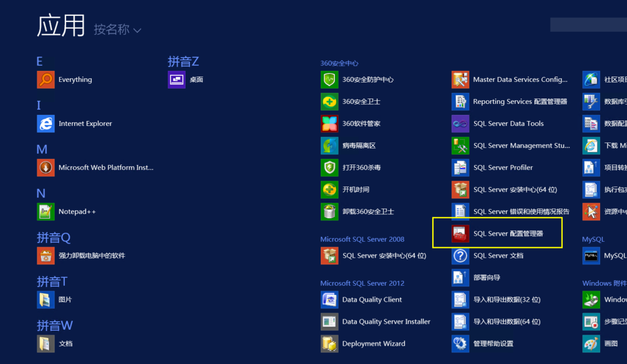The height and width of the screenshot is (364, 627).
Task: Open 导入和导出数据(64 位) icon
Action: click(x=460, y=321)
